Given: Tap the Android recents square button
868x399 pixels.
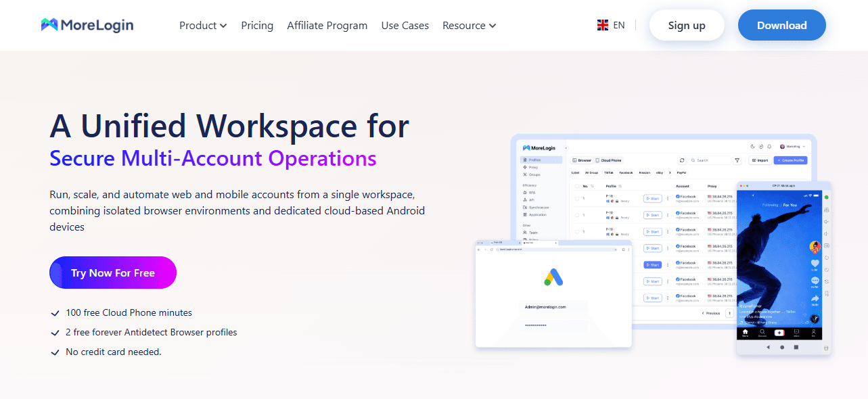Looking at the screenshot, I should (x=796, y=347).
